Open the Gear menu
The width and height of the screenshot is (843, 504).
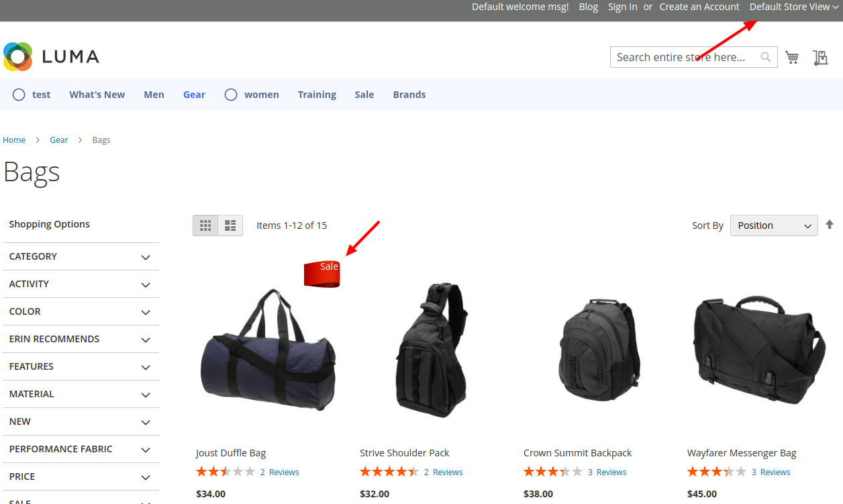point(194,95)
